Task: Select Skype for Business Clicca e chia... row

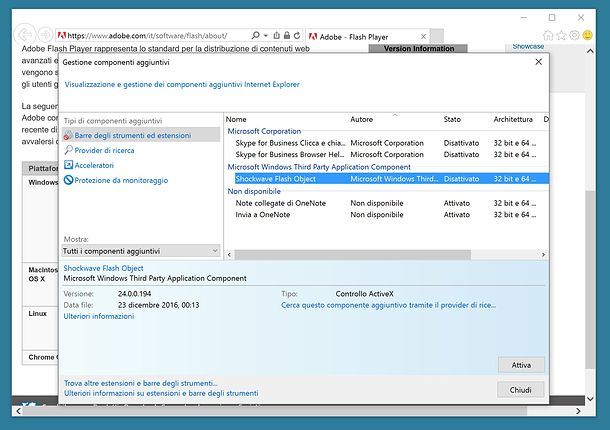Action: pos(386,143)
